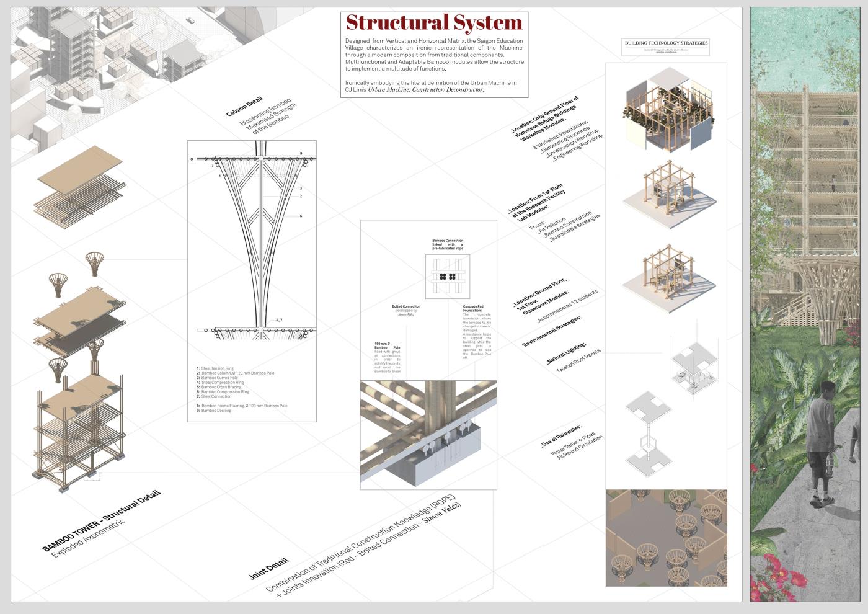Open the plan view render of bamboo columns
Image resolution: width=868 pixels, height=614 pixels.
(x=665, y=538)
